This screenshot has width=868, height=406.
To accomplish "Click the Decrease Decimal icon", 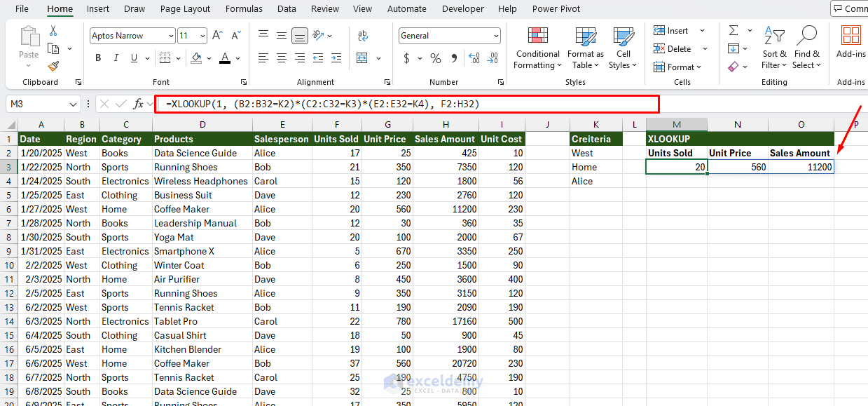I will point(492,58).
